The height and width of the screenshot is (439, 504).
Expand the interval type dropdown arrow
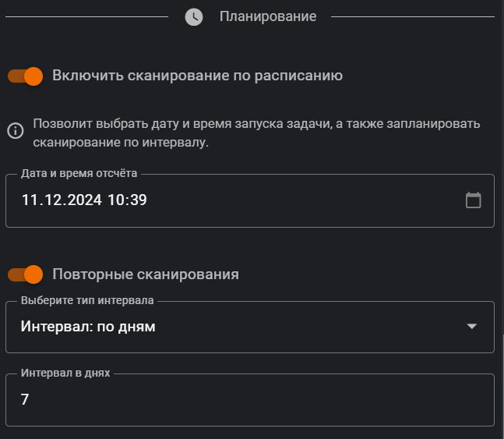471,327
